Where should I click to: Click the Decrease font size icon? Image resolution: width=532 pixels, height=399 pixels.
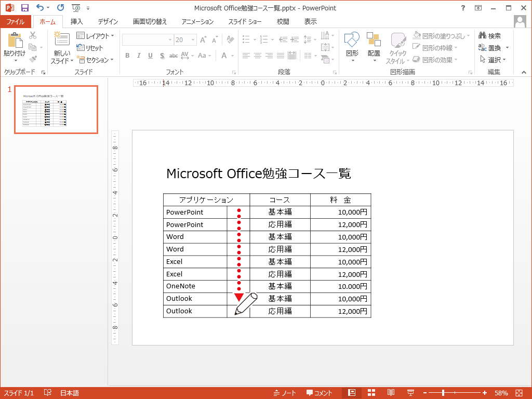215,39
